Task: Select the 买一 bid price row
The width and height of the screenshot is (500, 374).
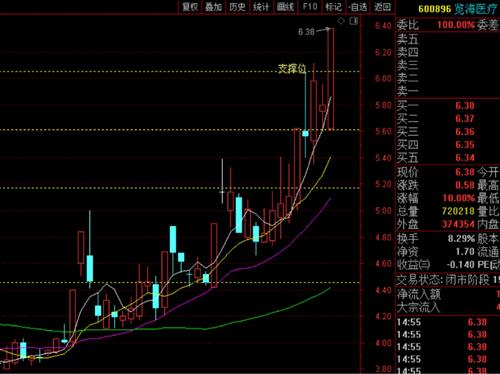Action: click(x=448, y=106)
